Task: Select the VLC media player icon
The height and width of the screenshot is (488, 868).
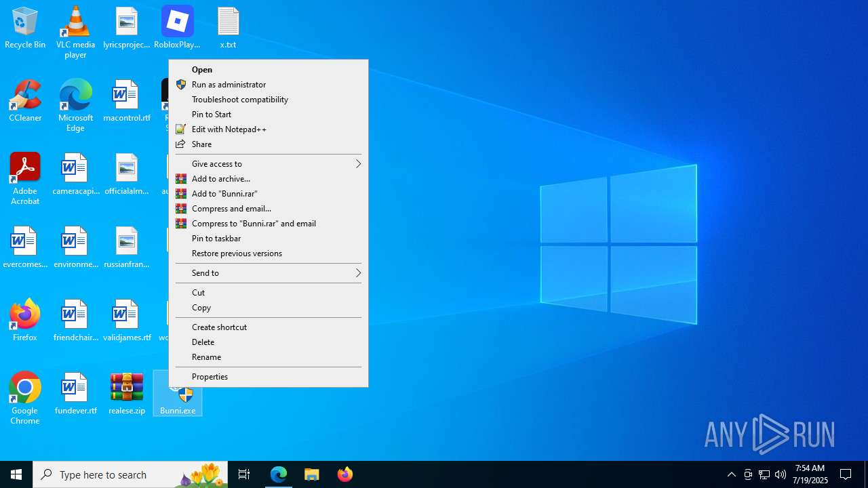Action: (x=75, y=32)
